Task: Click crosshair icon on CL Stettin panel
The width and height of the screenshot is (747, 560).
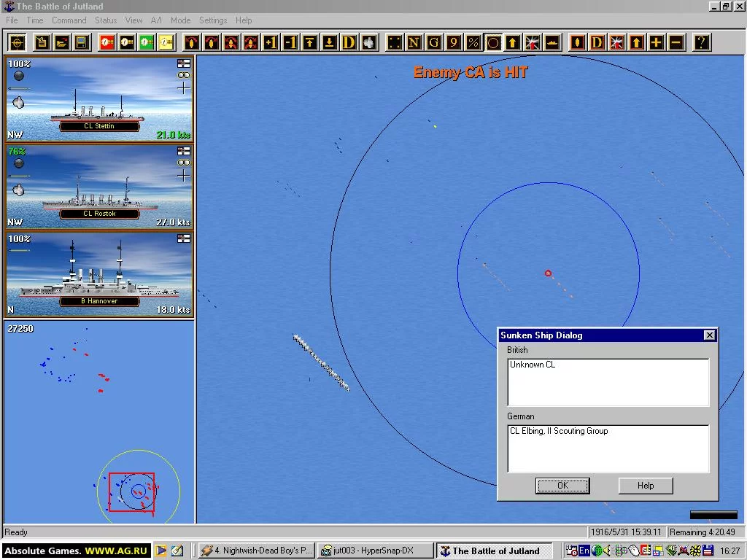Action: click(x=183, y=88)
